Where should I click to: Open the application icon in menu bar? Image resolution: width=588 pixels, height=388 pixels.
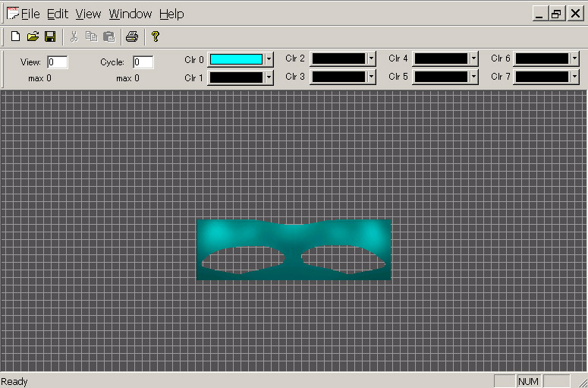click(x=11, y=14)
